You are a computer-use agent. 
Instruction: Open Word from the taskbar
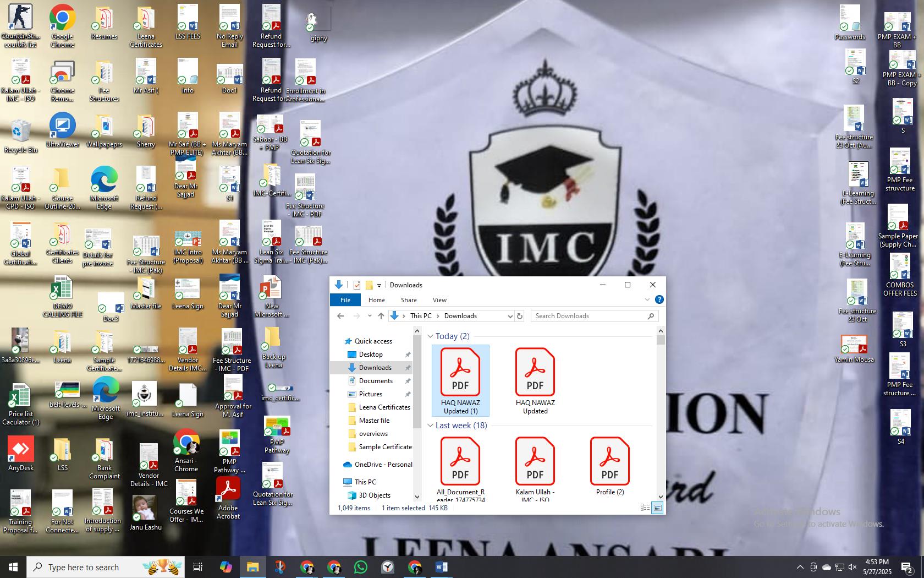441,567
